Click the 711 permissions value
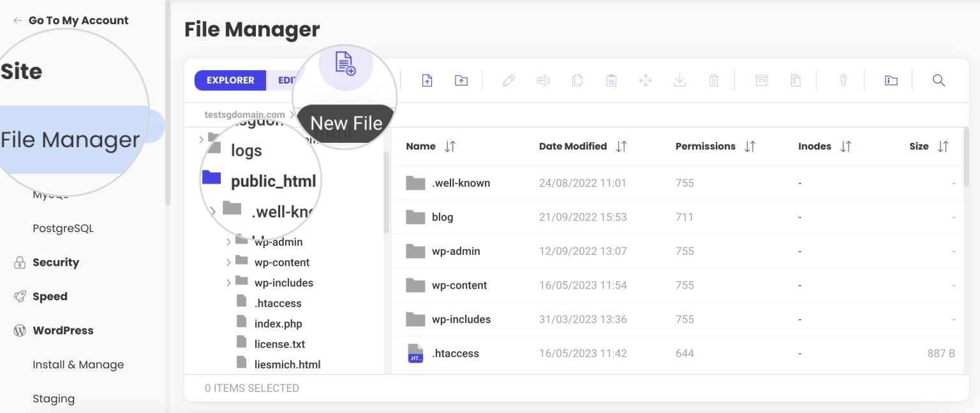980x413 pixels. [x=684, y=217]
